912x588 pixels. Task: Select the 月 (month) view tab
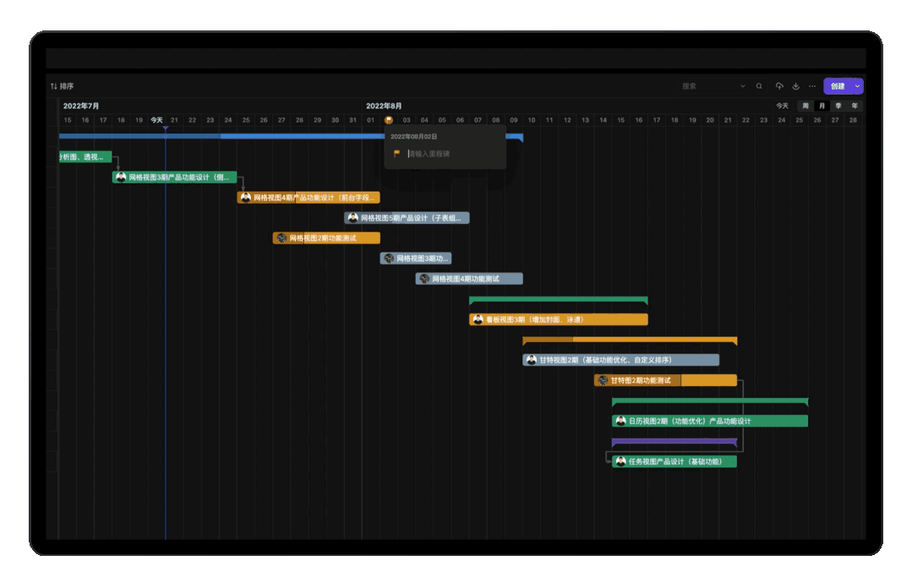822,106
